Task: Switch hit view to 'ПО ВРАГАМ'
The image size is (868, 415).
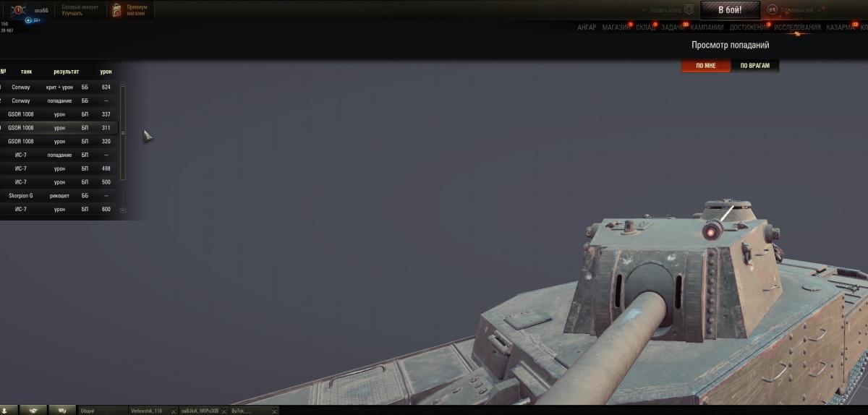Action: [755, 66]
